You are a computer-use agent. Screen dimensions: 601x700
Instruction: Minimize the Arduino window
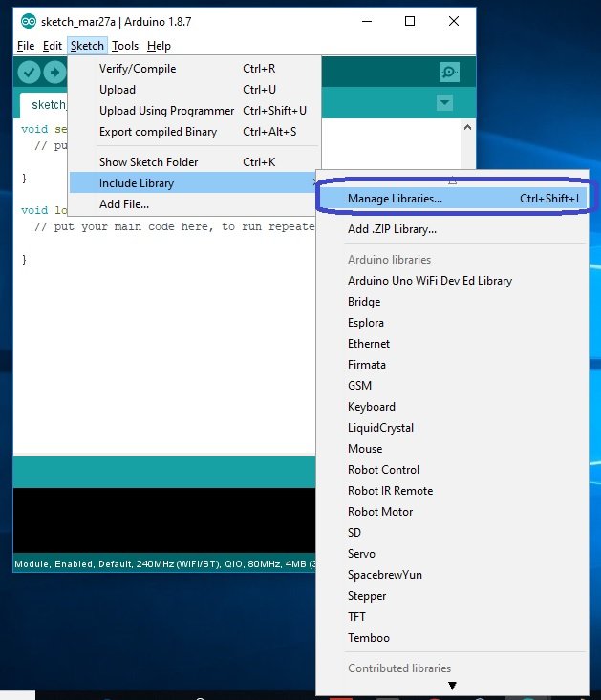pos(367,21)
